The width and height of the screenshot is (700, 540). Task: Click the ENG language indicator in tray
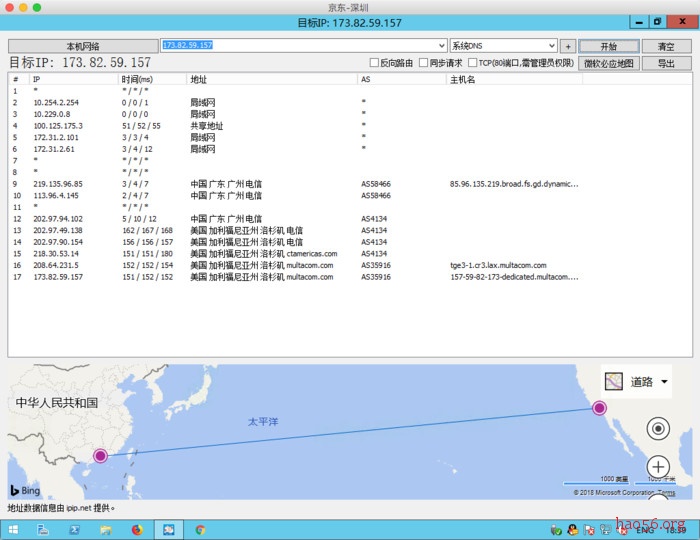click(645, 530)
